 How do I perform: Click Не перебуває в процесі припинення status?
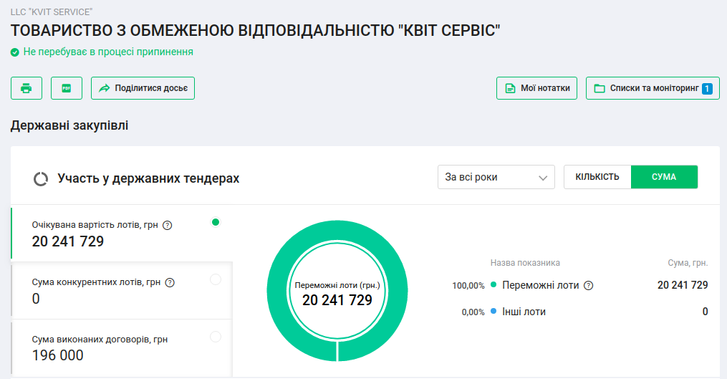(108, 52)
